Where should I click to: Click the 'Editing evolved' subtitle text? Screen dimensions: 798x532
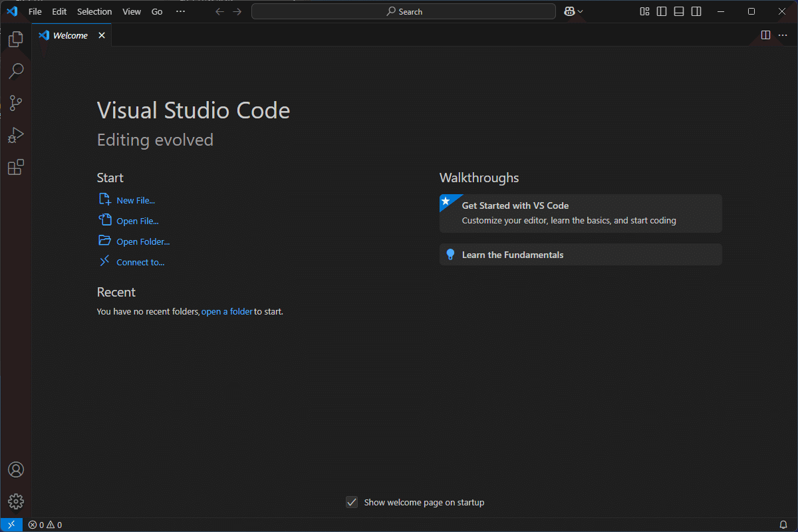tap(155, 140)
